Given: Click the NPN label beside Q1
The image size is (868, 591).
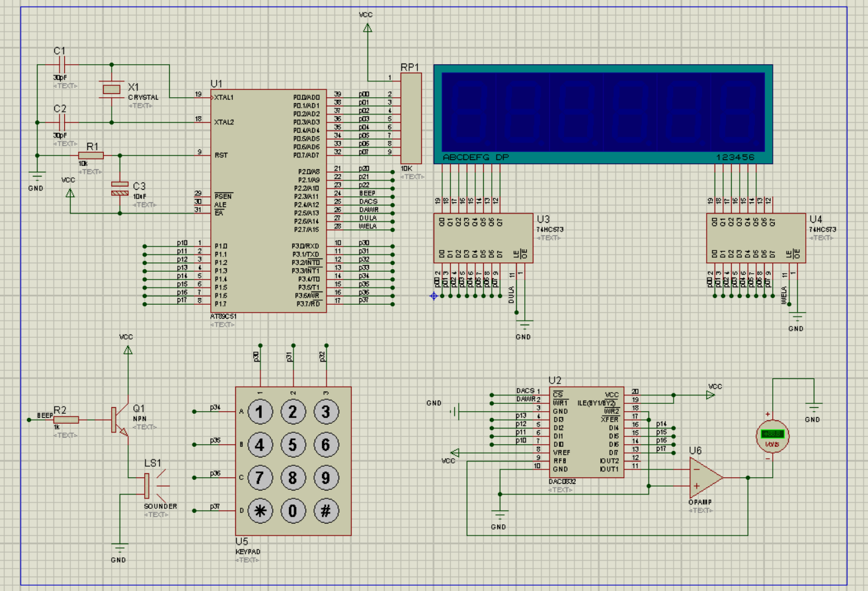Looking at the screenshot, I should point(139,418).
